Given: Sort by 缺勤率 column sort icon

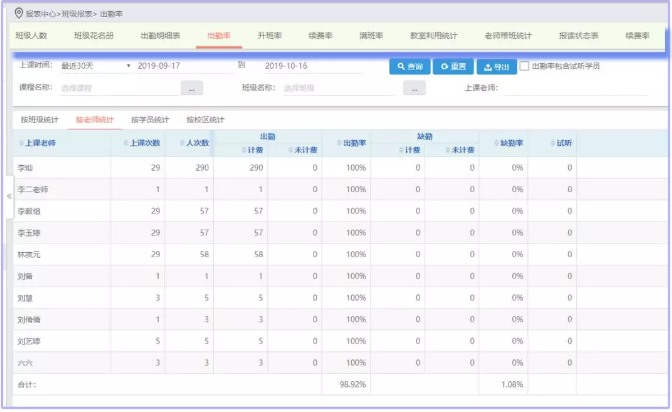Looking at the screenshot, I should [x=494, y=144].
